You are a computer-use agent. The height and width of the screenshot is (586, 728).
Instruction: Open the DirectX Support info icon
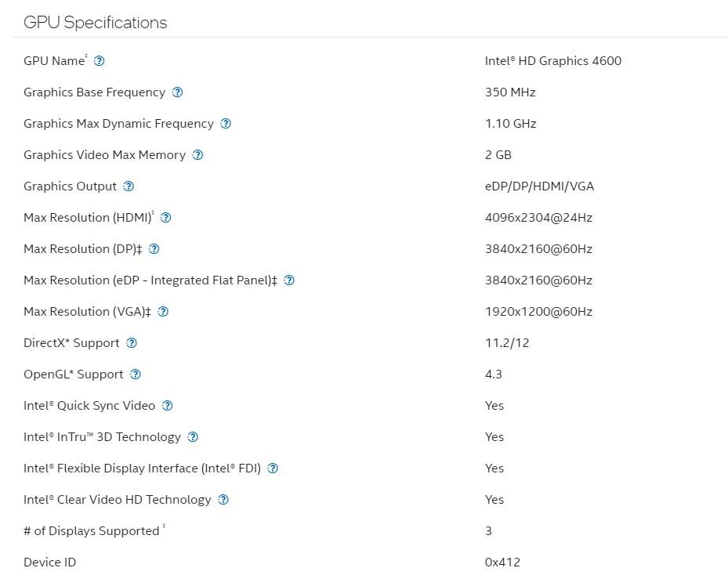(x=132, y=343)
